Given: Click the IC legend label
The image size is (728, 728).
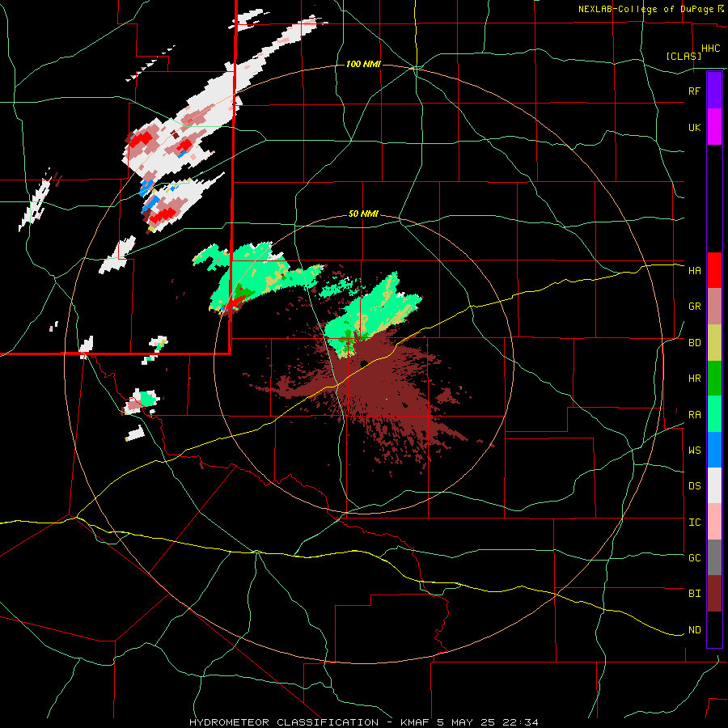Looking at the screenshot, I should [694, 523].
